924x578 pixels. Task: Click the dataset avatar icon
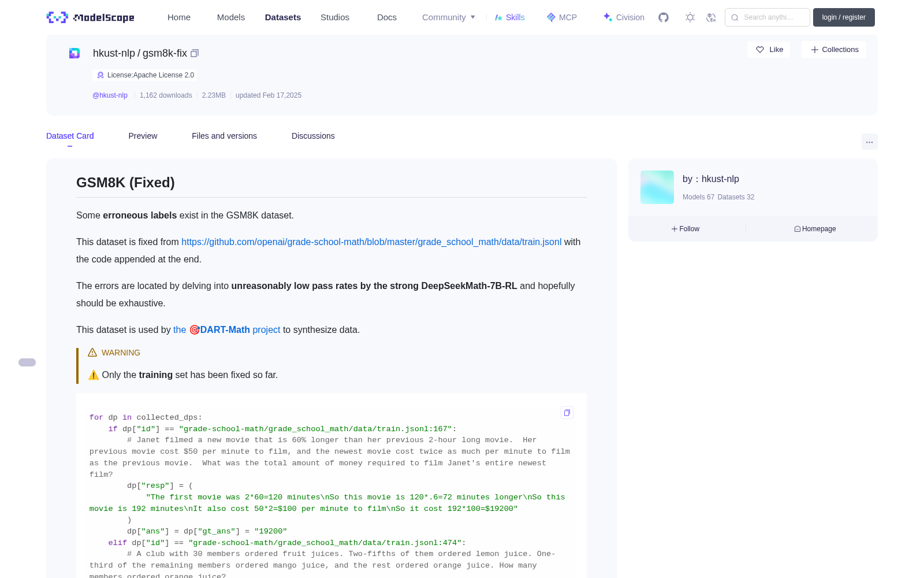pyautogui.click(x=74, y=53)
